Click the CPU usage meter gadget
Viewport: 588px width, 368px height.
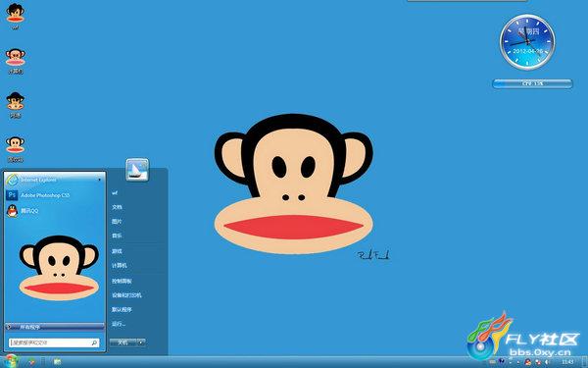pyautogui.click(x=532, y=83)
